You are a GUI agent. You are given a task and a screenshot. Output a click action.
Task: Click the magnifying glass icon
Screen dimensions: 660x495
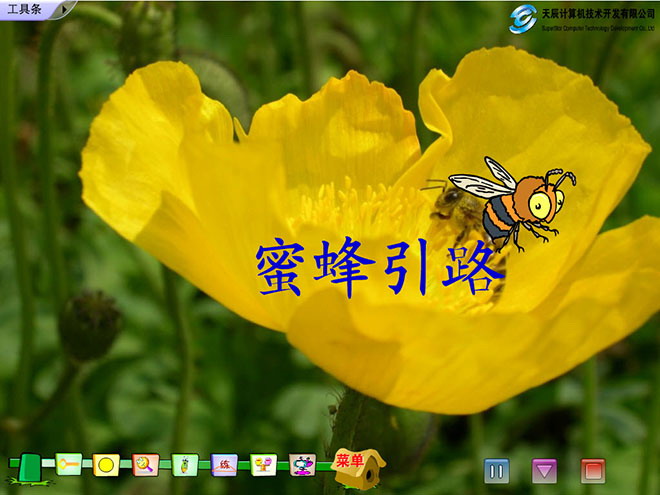(x=145, y=465)
